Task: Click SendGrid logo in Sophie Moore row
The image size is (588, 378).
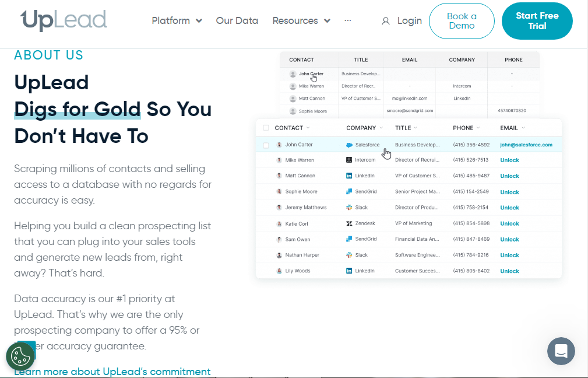Action: (x=349, y=191)
